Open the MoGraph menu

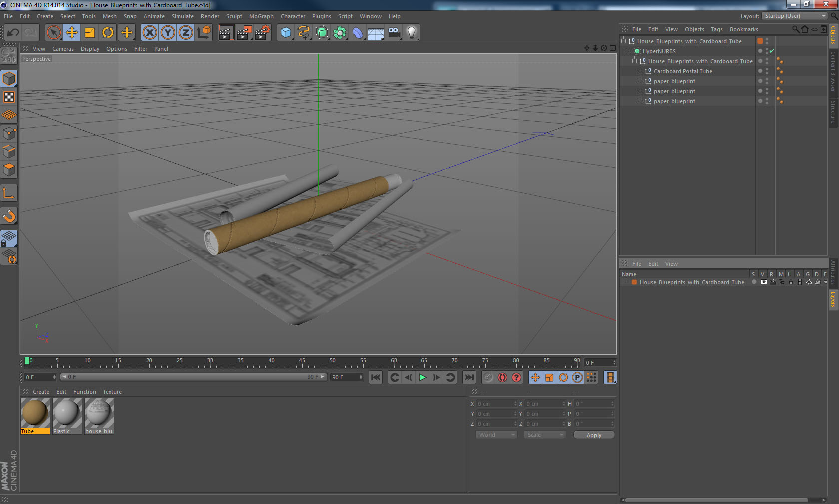(261, 16)
